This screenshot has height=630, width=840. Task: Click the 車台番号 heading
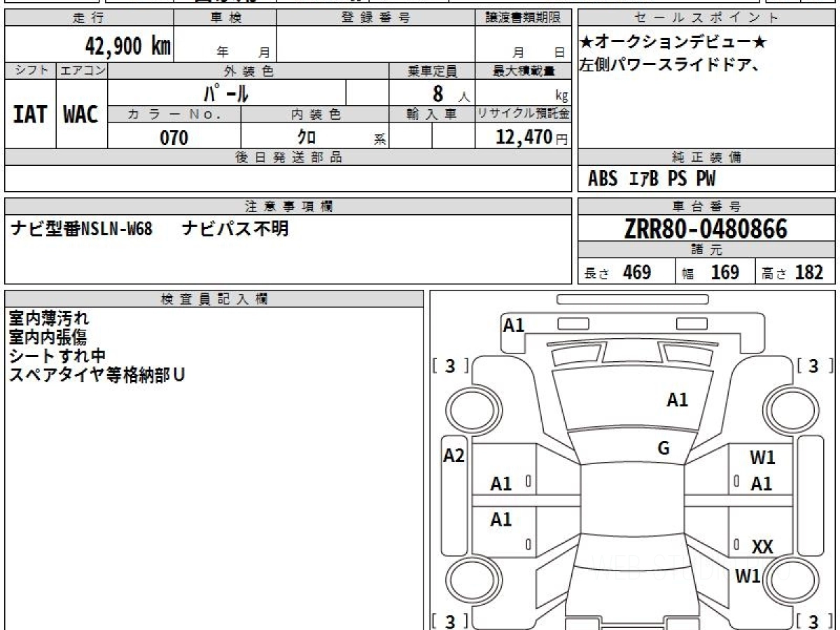pos(706,206)
